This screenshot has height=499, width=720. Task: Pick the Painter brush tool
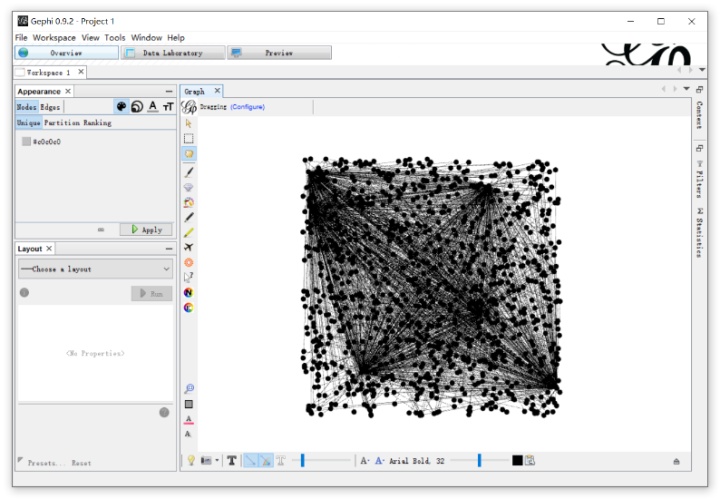189,172
